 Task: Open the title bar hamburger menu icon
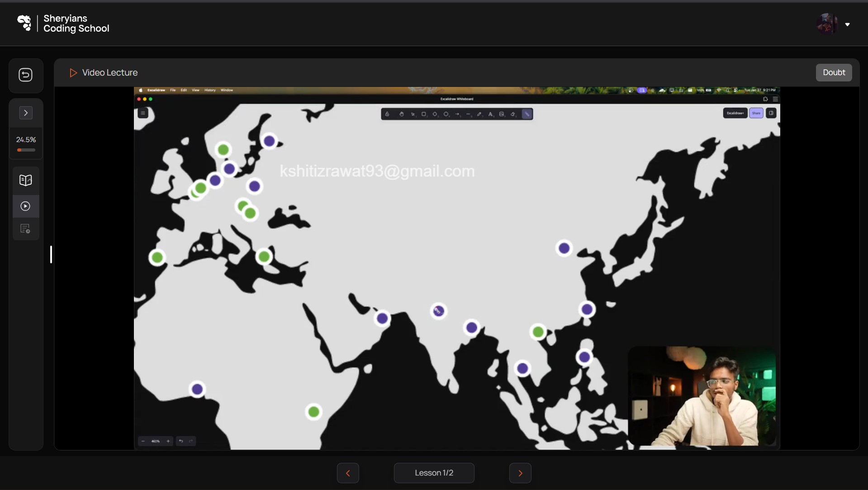pos(775,99)
